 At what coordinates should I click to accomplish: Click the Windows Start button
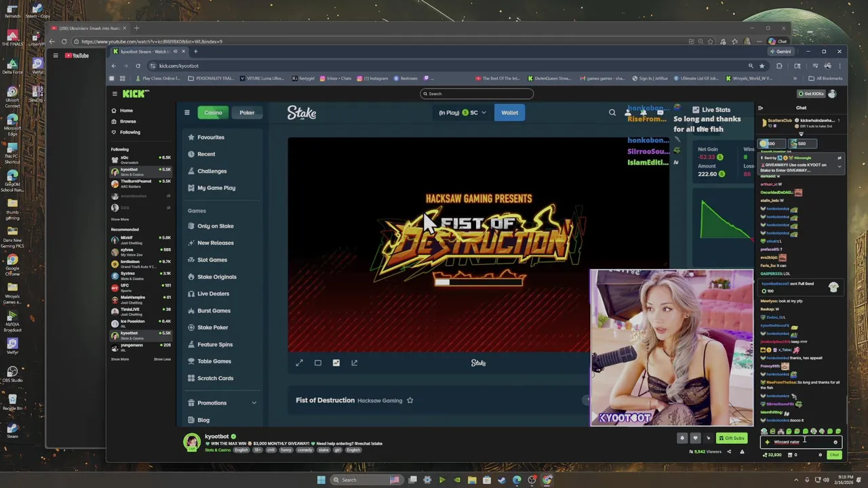coord(321,480)
